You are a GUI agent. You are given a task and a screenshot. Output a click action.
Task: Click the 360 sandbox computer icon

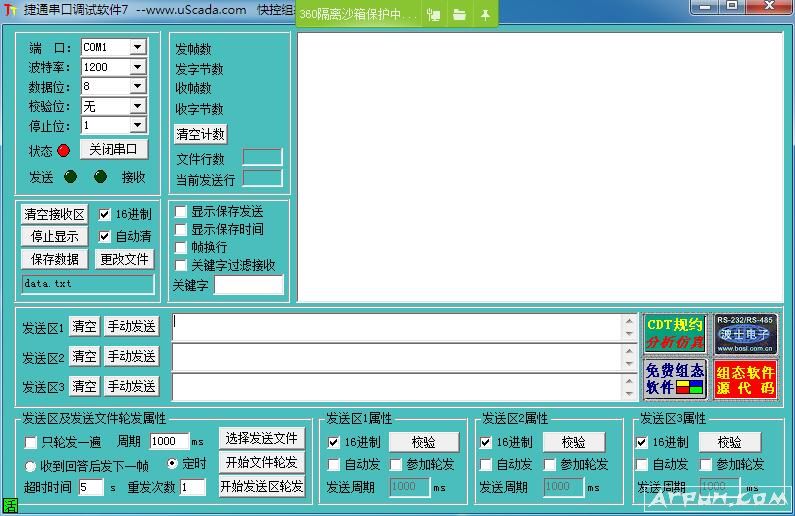pos(434,15)
